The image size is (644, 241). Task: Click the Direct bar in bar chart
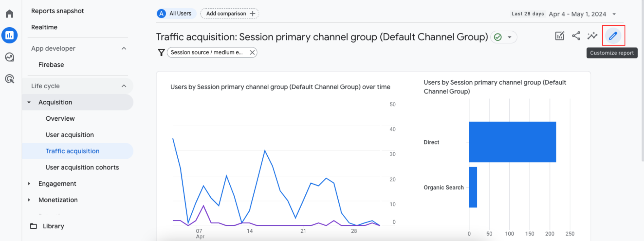(512, 142)
